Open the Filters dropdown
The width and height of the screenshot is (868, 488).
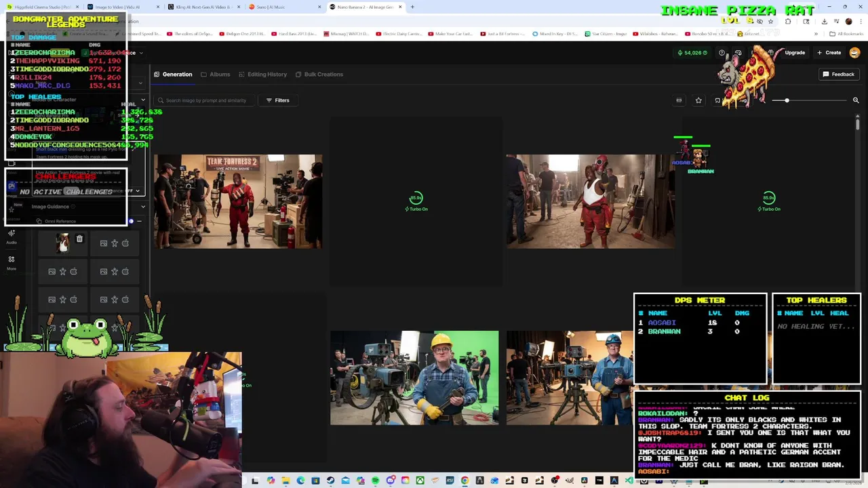click(x=277, y=100)
